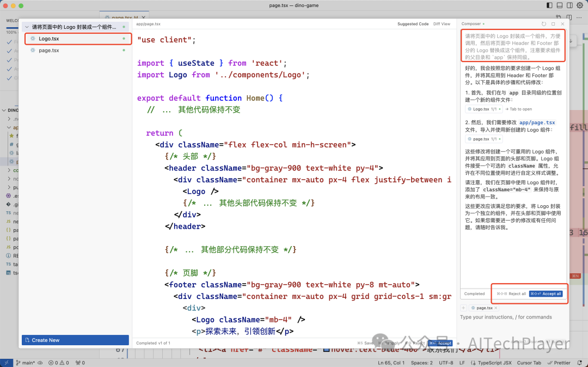588x367 pixels.
Task: Click the settings gear in the title bar
Action: [x=579, y=5]
